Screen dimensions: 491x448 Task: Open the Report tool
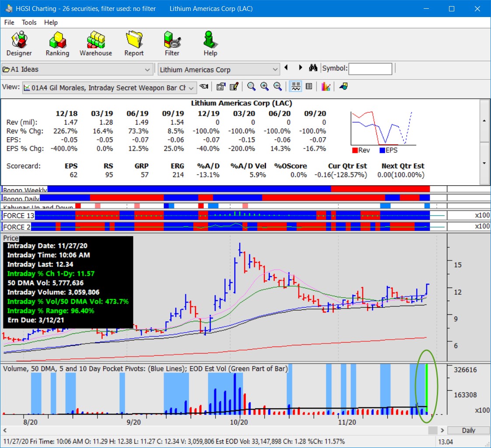click(134, 44)
